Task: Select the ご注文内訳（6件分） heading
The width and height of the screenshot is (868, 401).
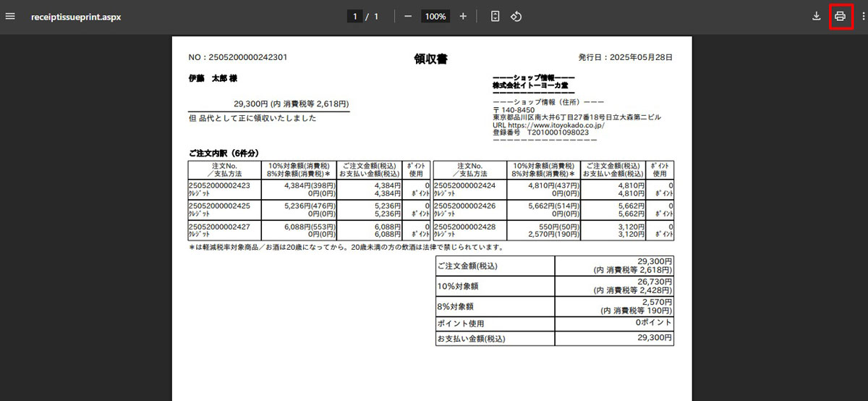Action: [x=224, y=153]
